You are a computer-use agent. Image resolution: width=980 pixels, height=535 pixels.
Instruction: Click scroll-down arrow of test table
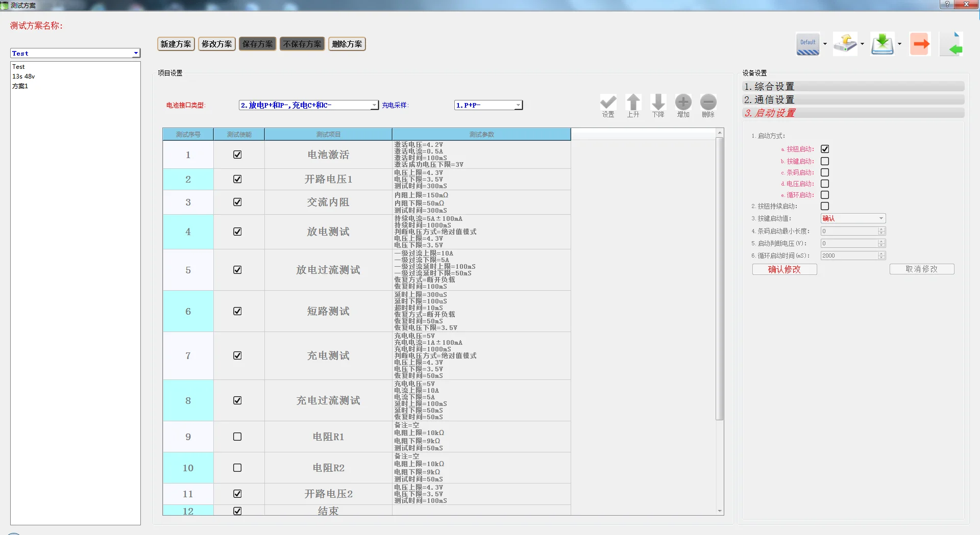[x=720, y=511]
